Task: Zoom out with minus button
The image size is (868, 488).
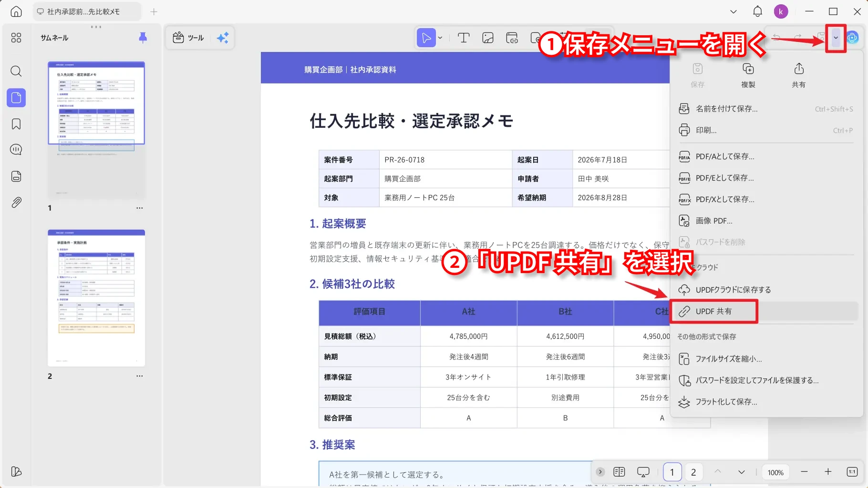Action: click(804, 472)
